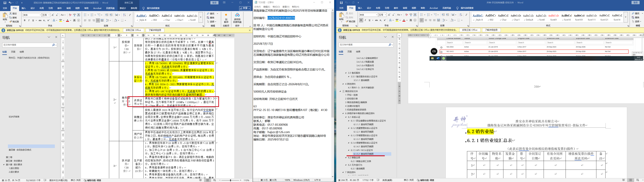Apply red font color in left Word

67,21
